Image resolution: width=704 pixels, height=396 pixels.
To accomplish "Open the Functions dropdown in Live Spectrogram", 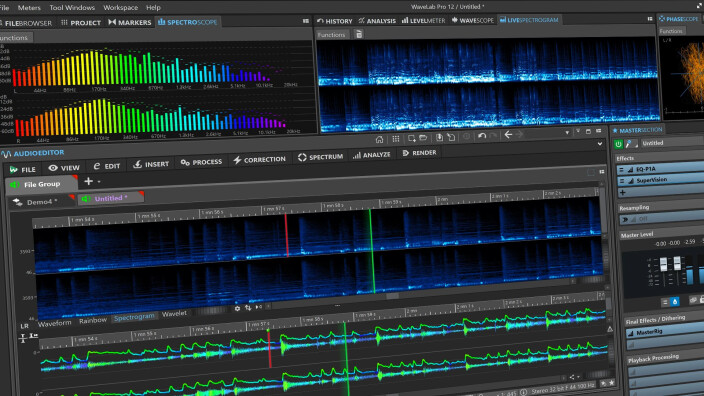I will 331,35.
